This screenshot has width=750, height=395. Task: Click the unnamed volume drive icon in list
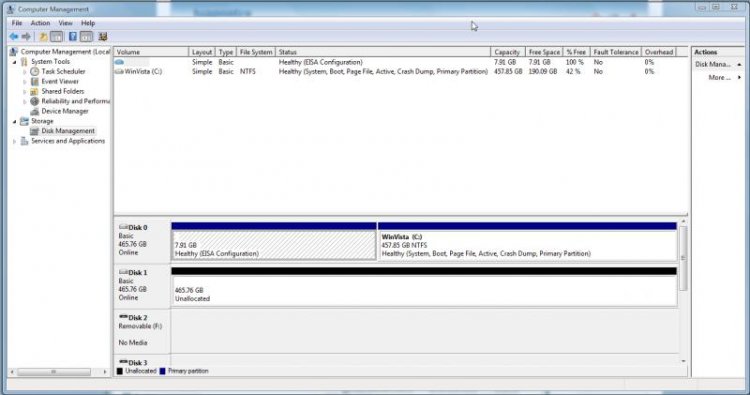point(120,62)
